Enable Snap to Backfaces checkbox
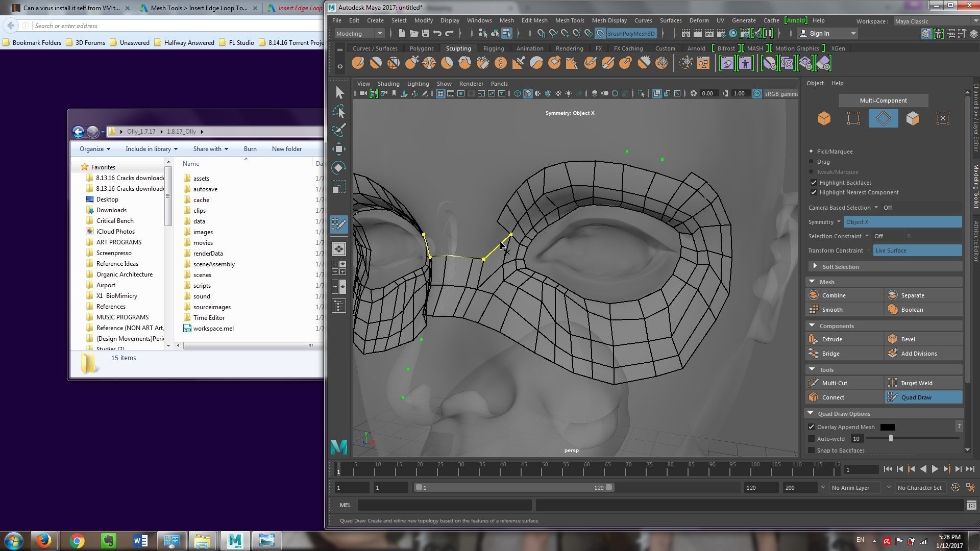The image size is (980, 551). [812, 450]
